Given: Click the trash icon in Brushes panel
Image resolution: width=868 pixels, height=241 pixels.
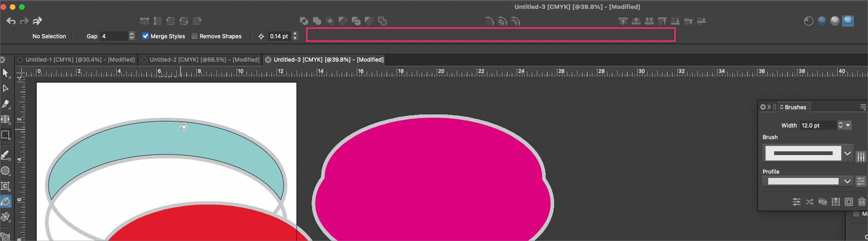Looking at the screenshot, I should 861,202.
